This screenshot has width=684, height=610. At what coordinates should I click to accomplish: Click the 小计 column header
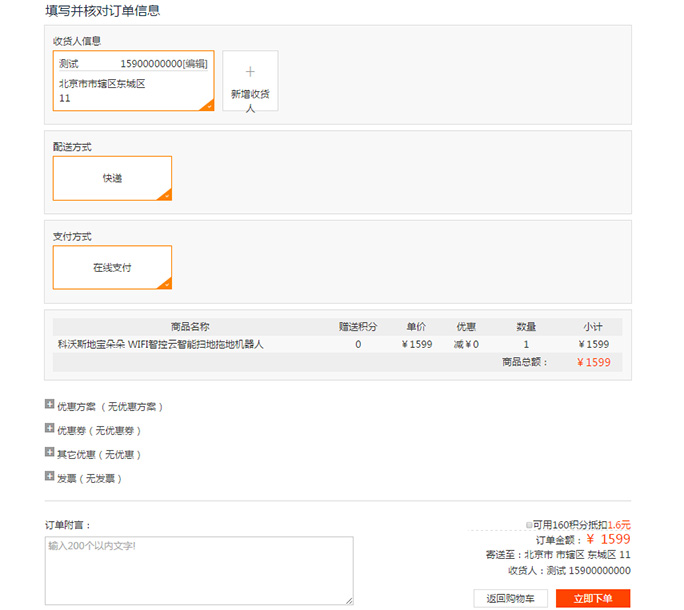pos(593,326)
